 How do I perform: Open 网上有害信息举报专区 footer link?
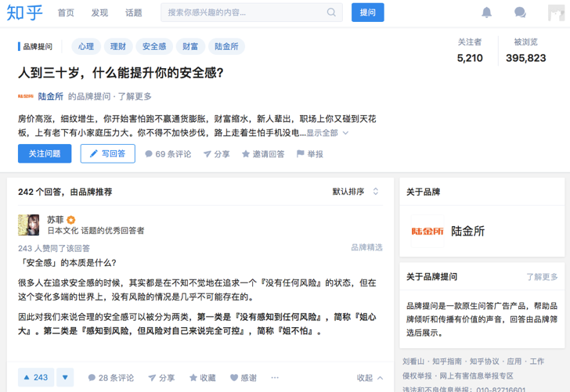(477, 376)
